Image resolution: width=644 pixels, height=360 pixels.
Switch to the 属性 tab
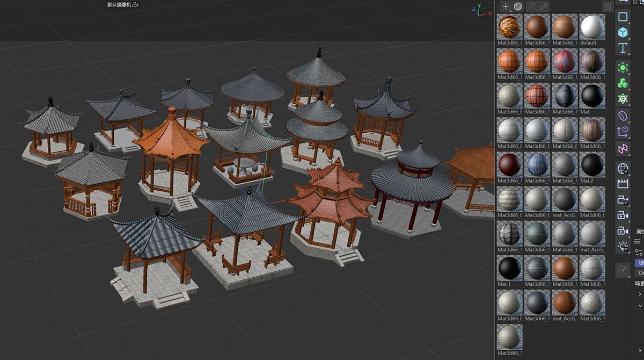pos(639,232)
